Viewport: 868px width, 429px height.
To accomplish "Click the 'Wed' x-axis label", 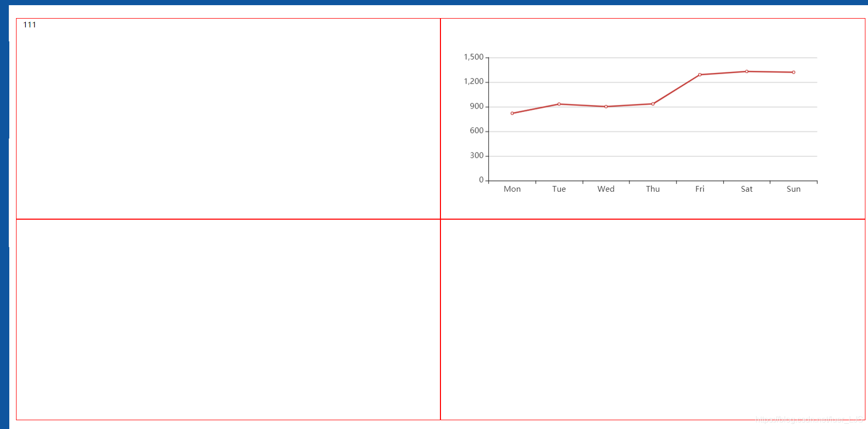I will [x=606, y=189].
